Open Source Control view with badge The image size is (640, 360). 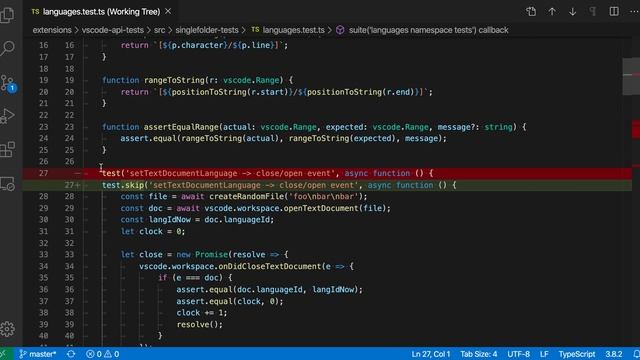click(x=8, y=83)
